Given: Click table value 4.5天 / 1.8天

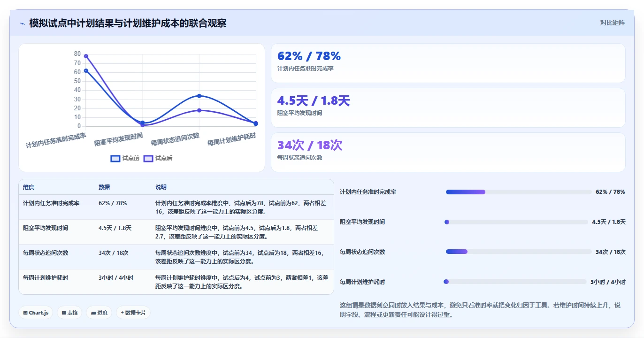Looking at the screenshot, I should click(115, 228).
